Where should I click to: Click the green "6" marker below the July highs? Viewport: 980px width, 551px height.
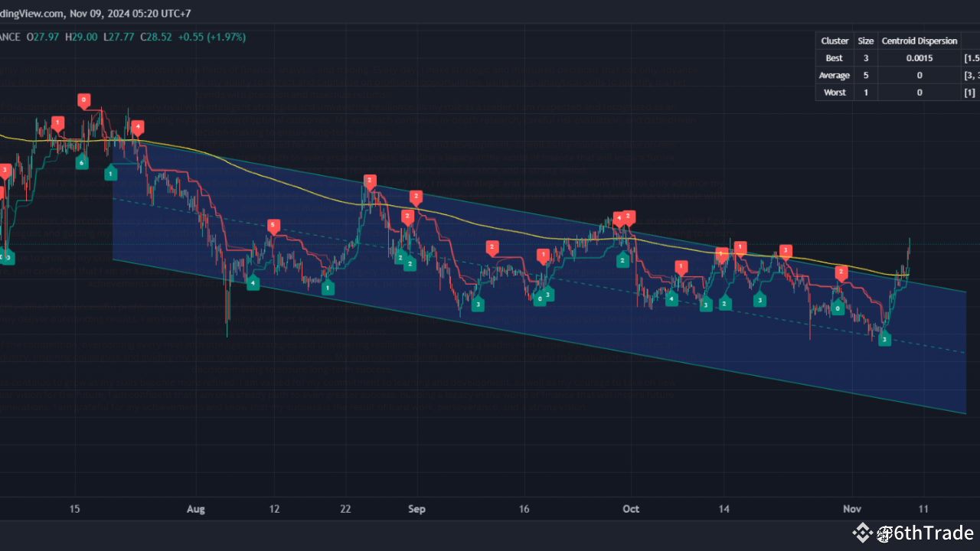82,161
